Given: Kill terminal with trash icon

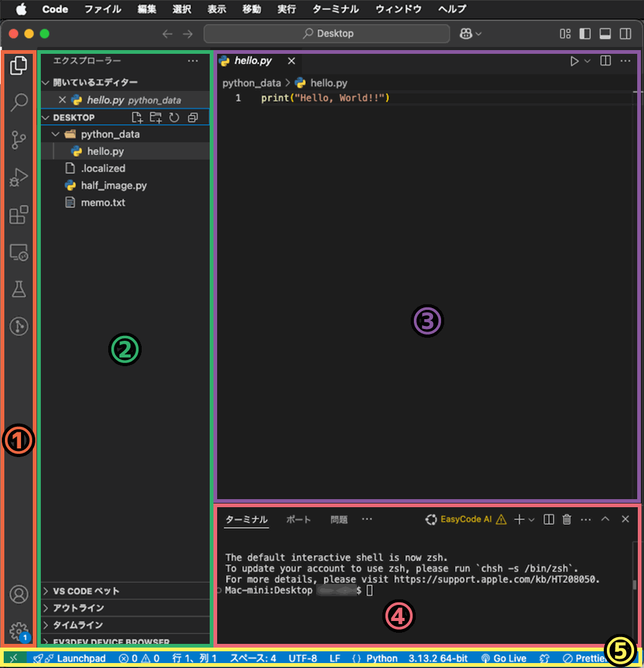Looking at the screenshot, I should [x=567, y=520].
